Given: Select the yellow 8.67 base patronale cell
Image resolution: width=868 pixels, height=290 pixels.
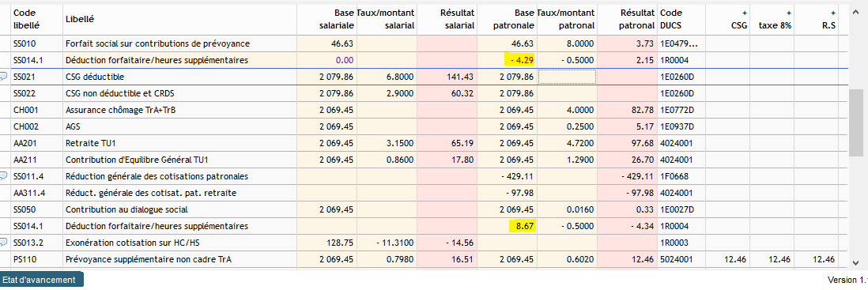Looking at the screenshot, I should [x=522, y=225].
